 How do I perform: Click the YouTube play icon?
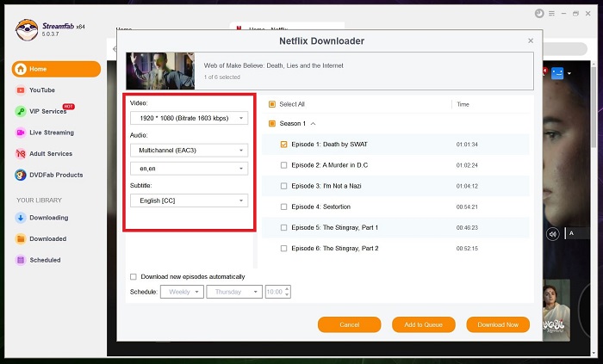(x=21, y=90)
